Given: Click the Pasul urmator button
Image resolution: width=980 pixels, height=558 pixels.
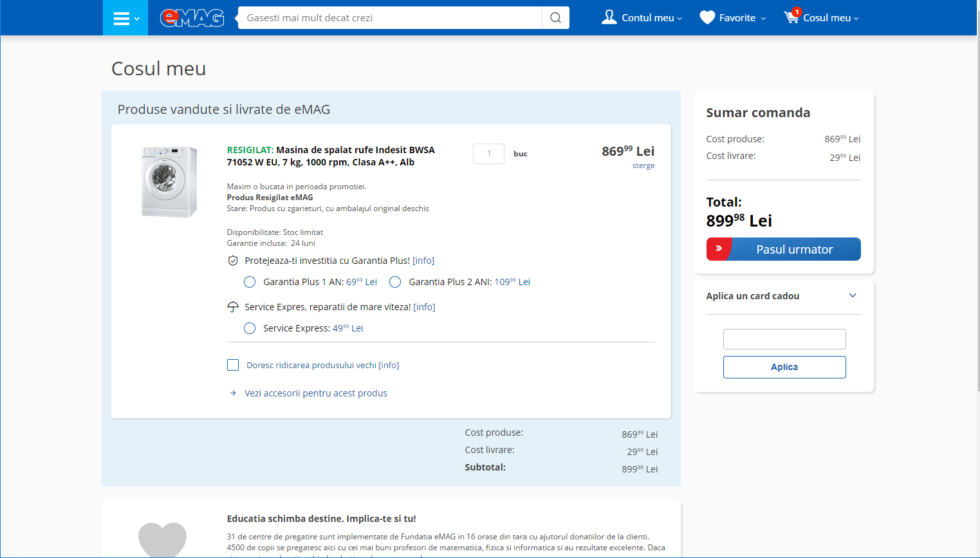Looking at the screenshot, I should [784, 249].
